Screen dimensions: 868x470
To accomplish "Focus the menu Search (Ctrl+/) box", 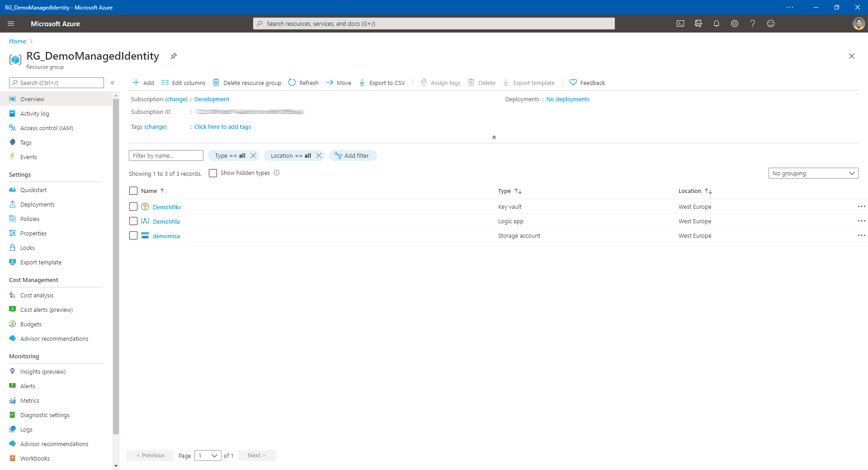I will click(x=57, y=83).
